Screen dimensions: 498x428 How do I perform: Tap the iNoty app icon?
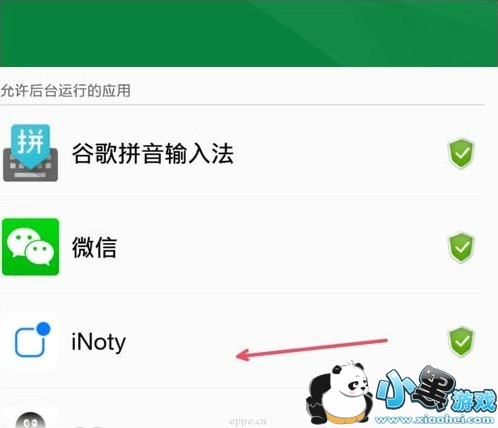coord(30,341)
